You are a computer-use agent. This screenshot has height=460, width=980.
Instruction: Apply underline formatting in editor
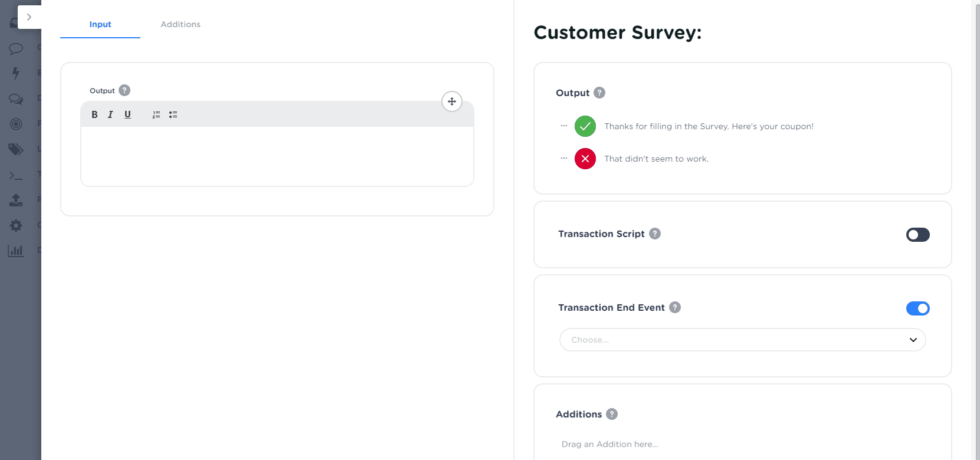pyautogui.click(x=127, y=114)
